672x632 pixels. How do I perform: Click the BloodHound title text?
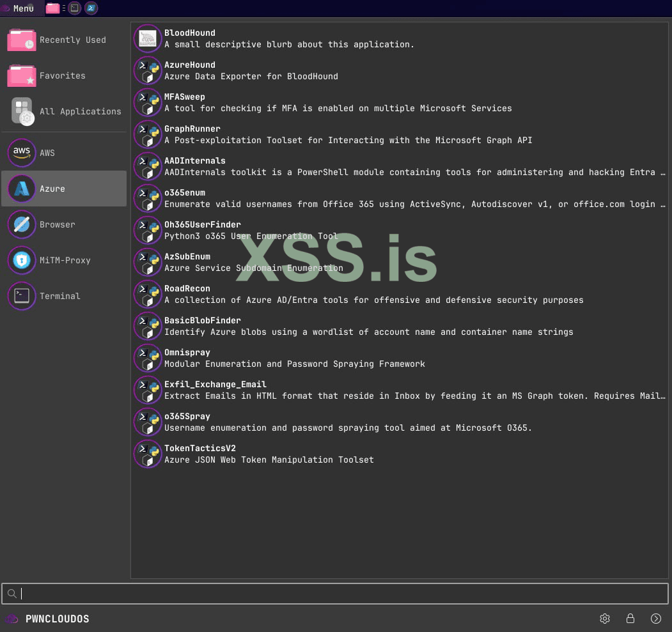tap(189, 33)
